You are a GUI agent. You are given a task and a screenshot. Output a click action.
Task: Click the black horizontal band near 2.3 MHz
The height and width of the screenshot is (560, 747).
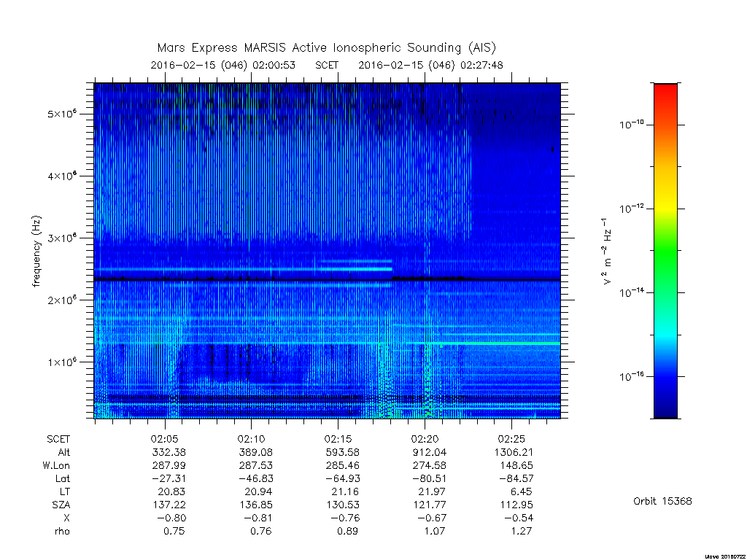tap(328, 279)
